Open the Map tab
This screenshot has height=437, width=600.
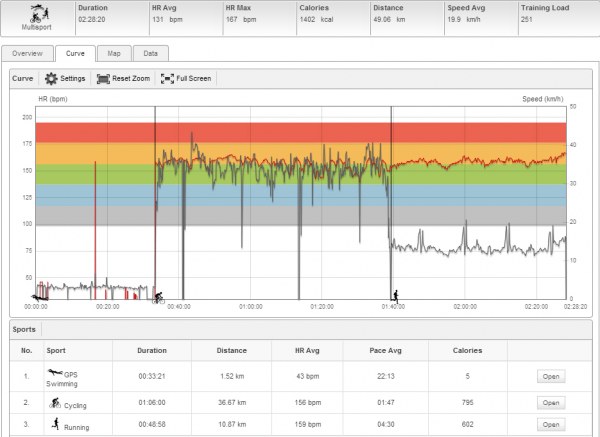click(x=114, y=54)
